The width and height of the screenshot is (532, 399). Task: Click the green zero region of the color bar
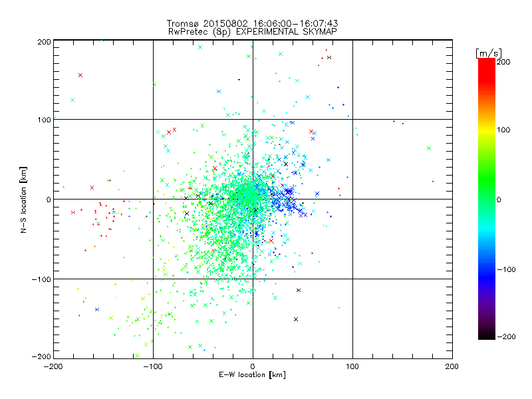pyautogui.click(x=487, y=199)
